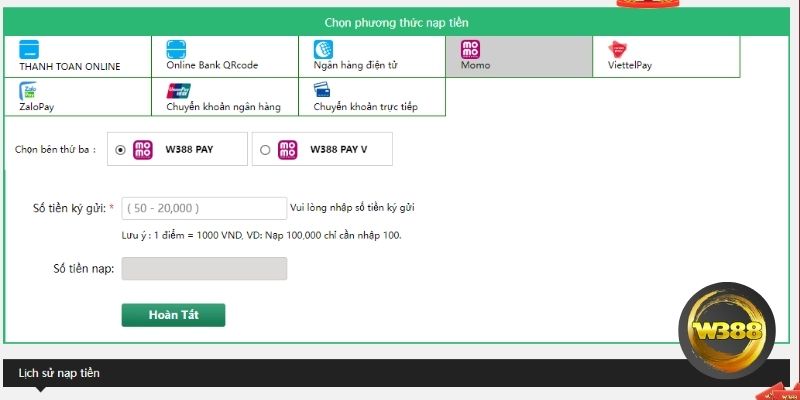Choose the Ngân hàng điện tử tab
This screenshot has height=400, width=800.
point(372,57)
